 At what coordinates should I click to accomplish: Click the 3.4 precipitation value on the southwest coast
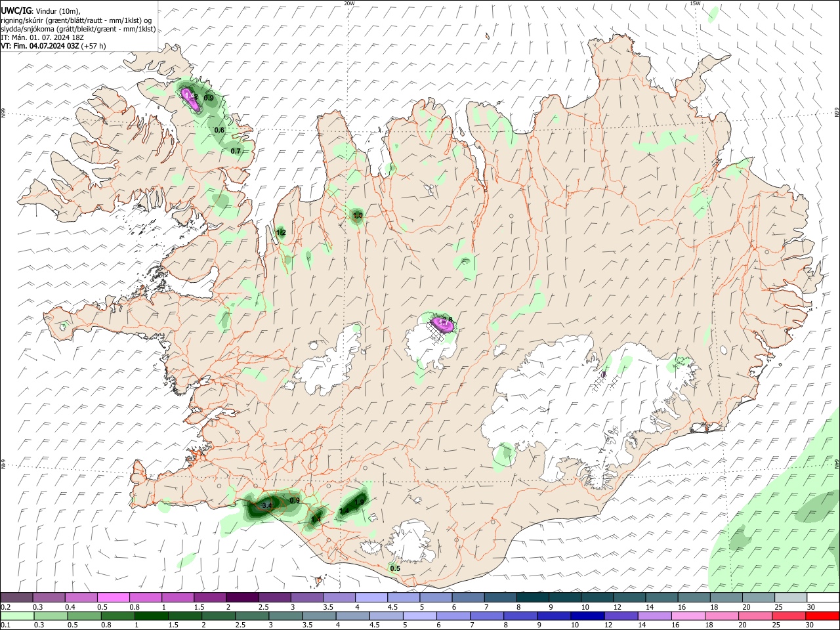point(266,506)
